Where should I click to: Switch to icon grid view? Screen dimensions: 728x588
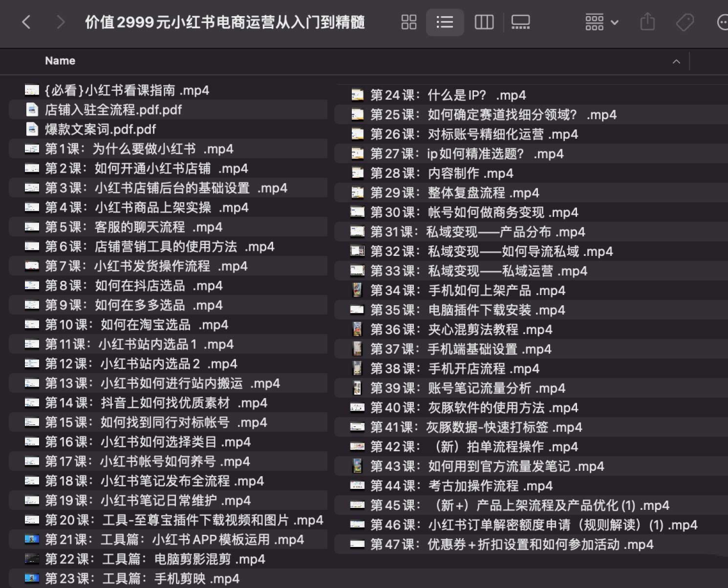click(408, 22)
